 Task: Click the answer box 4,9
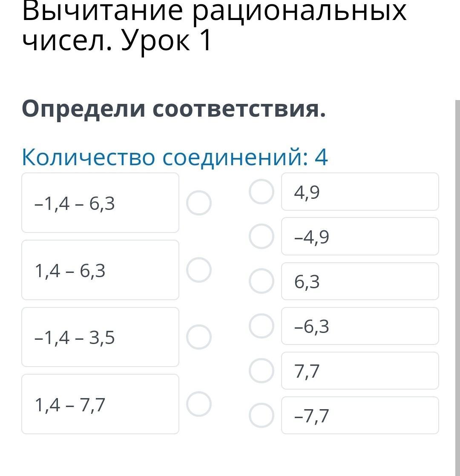[x=360, y=192]
